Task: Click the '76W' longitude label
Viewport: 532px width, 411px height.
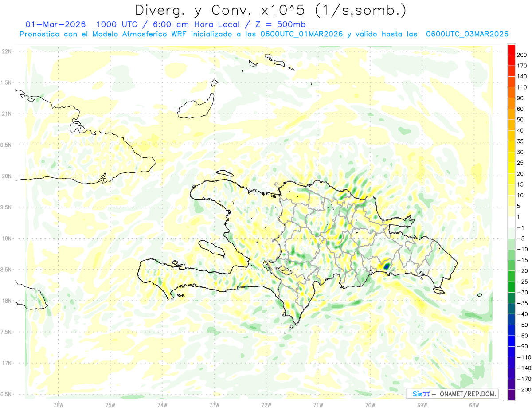Action: 58,405
